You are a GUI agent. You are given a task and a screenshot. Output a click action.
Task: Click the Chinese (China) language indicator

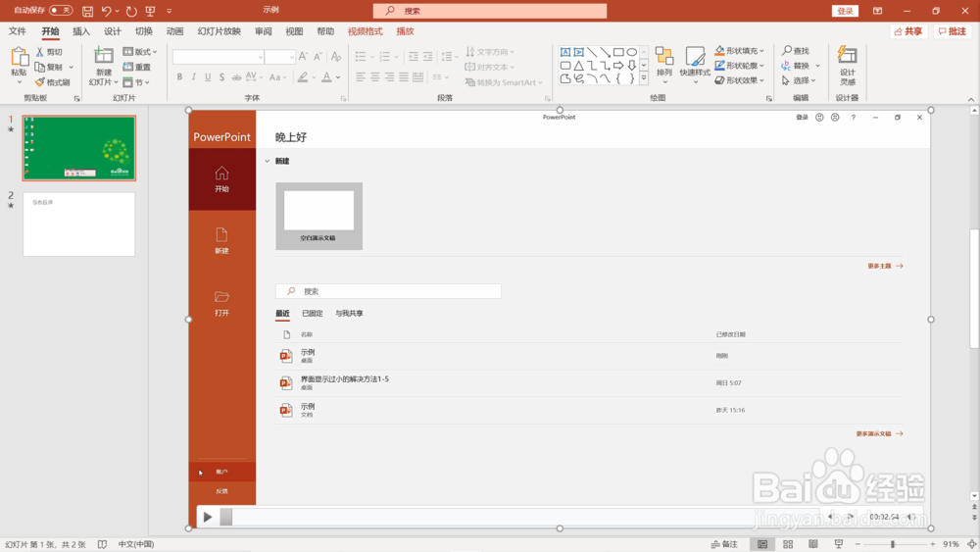[x=135, y=544]
